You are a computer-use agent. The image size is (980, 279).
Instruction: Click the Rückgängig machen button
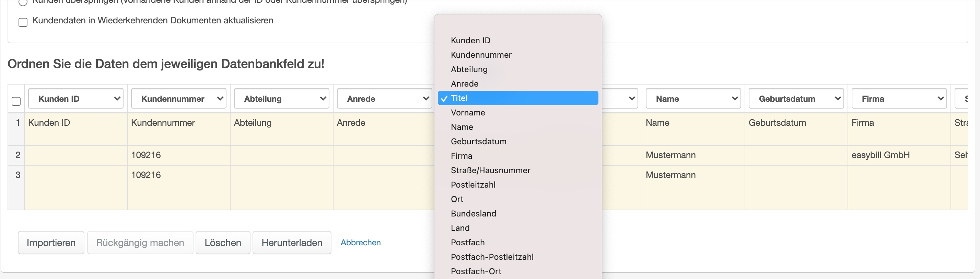tap(140, 243)
